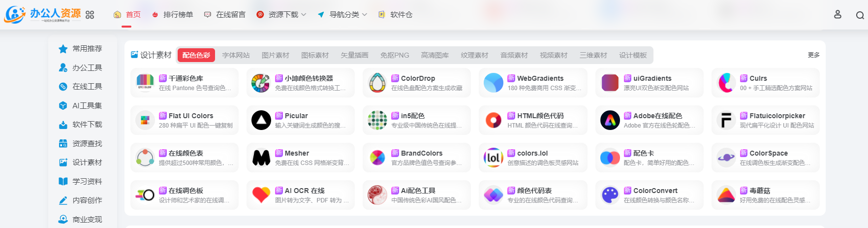Open the ColorSpace card title link

(x=769, y=153)
